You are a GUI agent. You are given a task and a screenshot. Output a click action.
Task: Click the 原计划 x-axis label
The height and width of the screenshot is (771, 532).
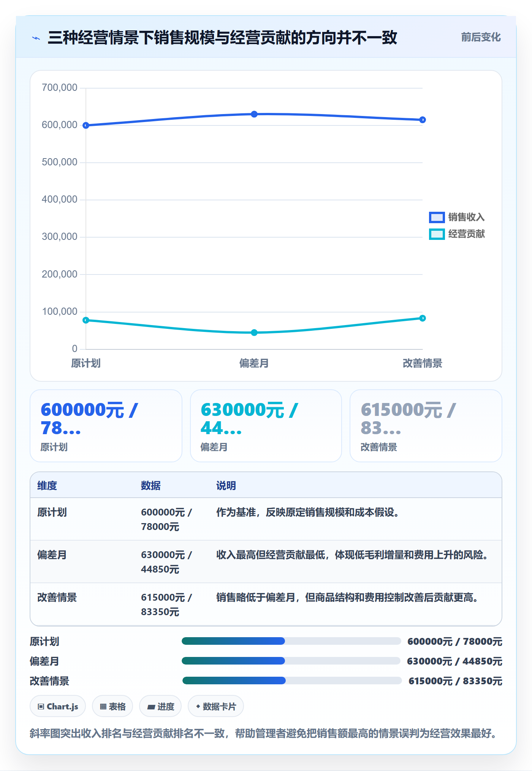[86, 363]
